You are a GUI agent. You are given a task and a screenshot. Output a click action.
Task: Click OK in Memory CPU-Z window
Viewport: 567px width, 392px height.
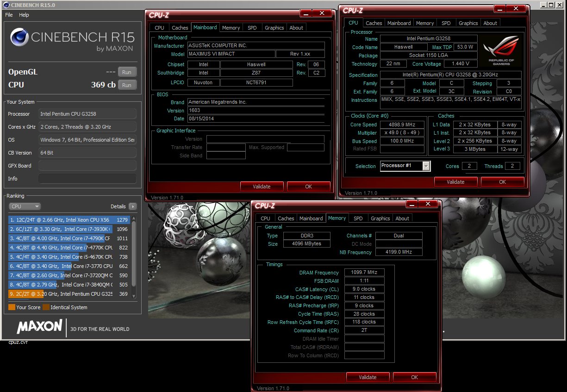[x=415, y=377]
